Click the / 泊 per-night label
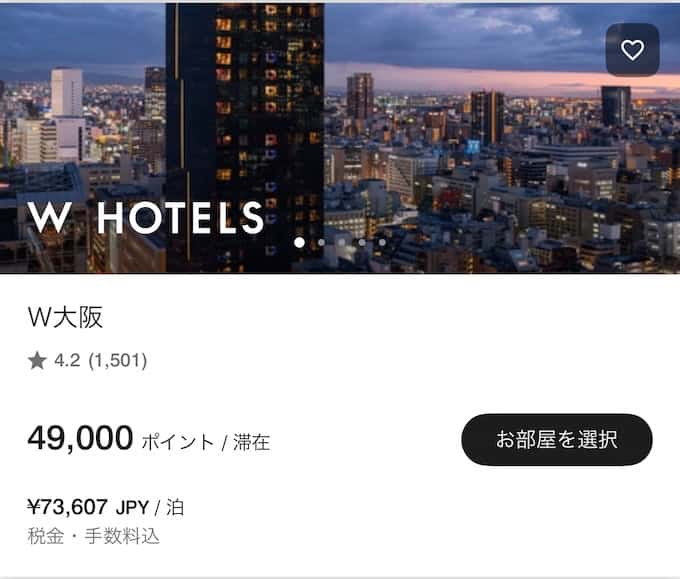The height and width of the screenshot is (579, 680). (170, 507)
